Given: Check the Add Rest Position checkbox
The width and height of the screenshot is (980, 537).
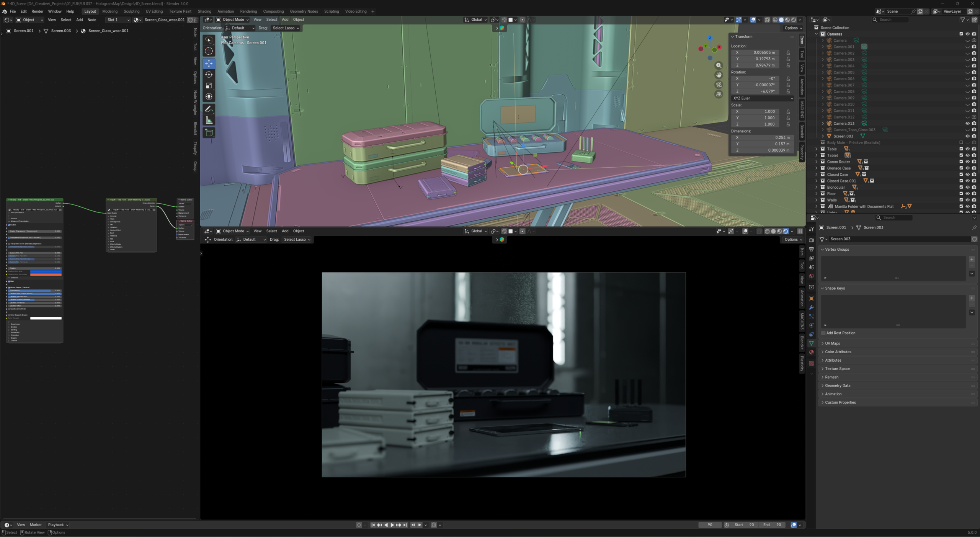Looking at the screenshot, I should 823,333.
